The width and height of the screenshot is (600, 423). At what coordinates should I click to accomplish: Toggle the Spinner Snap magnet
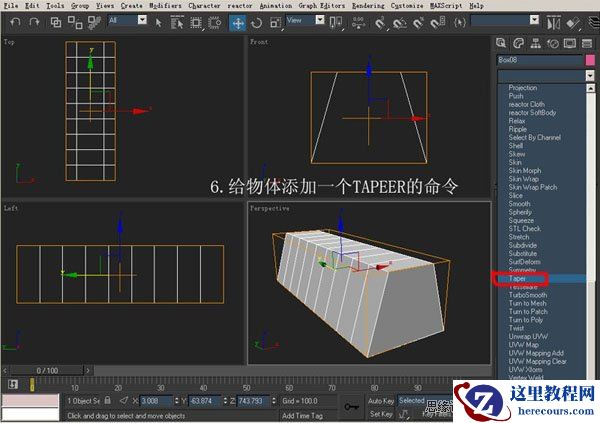point(437,23)
